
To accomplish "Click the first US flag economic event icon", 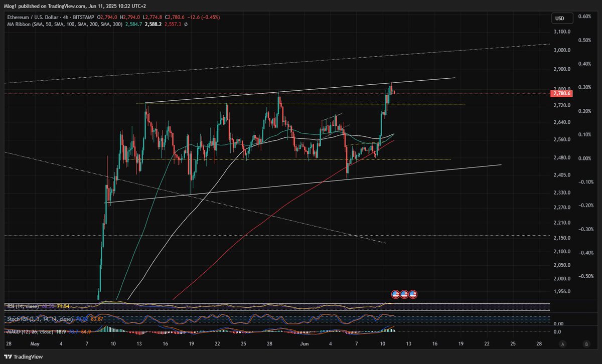I will pyautogui.click(x=395, y=294).
